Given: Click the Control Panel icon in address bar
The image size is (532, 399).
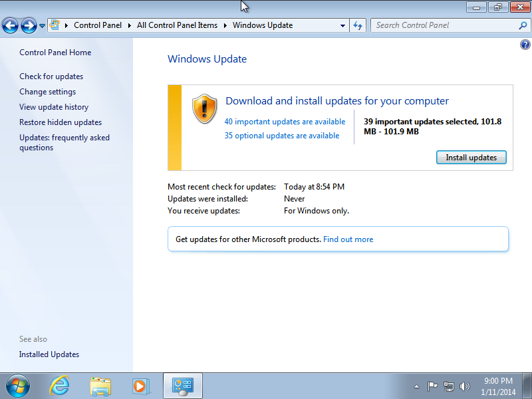Looking at the screenshot, I should pos(55,25).
